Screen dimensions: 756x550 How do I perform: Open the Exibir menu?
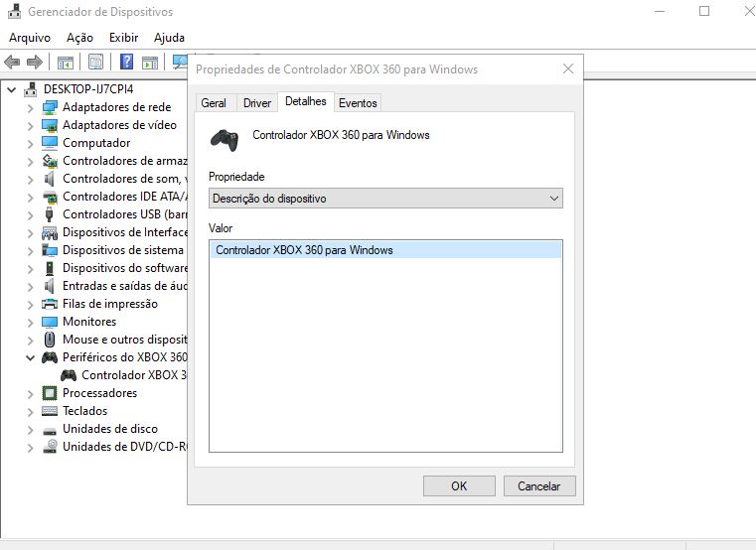(123, 38)
